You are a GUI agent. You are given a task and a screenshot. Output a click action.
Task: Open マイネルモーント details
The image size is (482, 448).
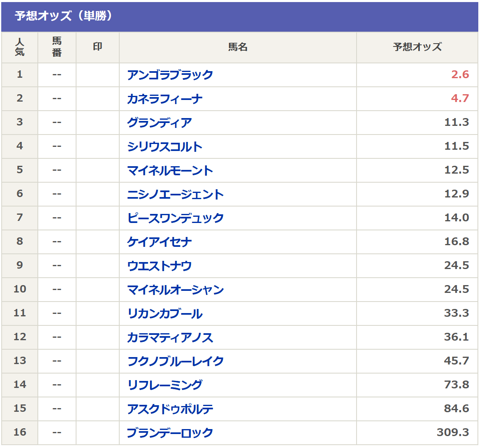(x=170, y=170)
